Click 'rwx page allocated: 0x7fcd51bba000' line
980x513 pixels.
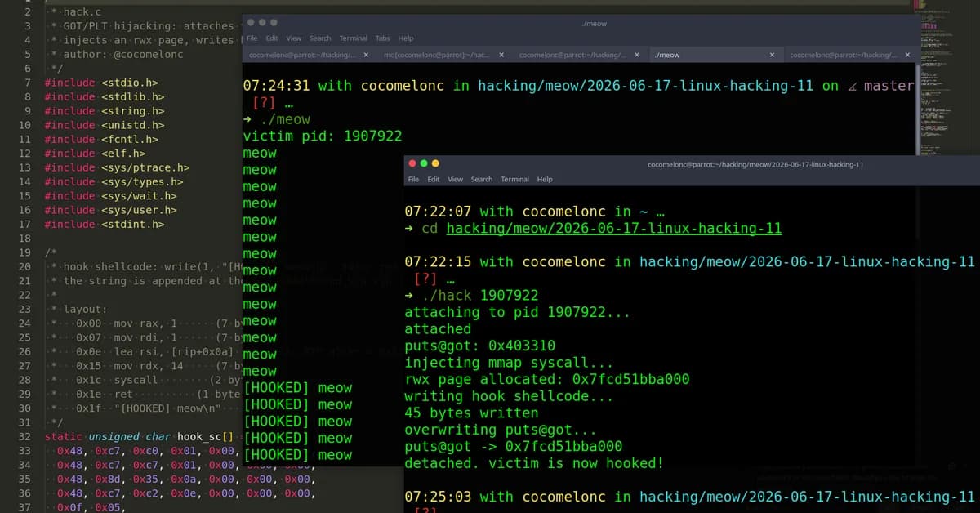[x=547, y=379]
